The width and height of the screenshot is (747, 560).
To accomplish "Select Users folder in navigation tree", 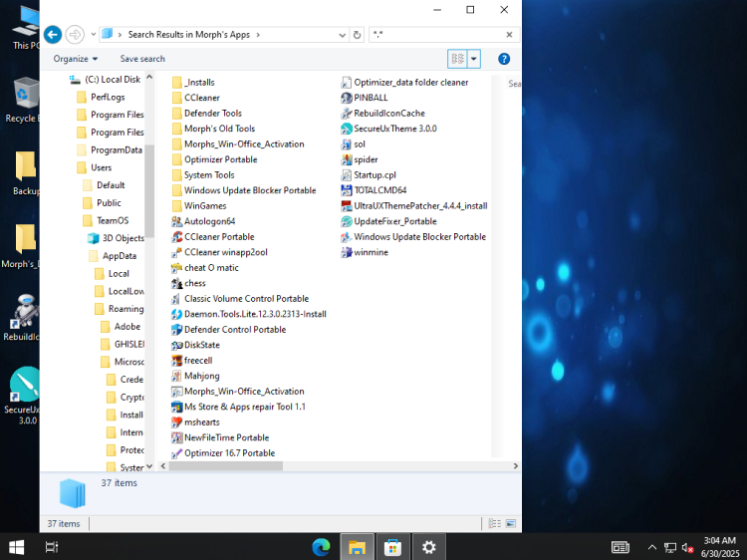I will (95, 167).
